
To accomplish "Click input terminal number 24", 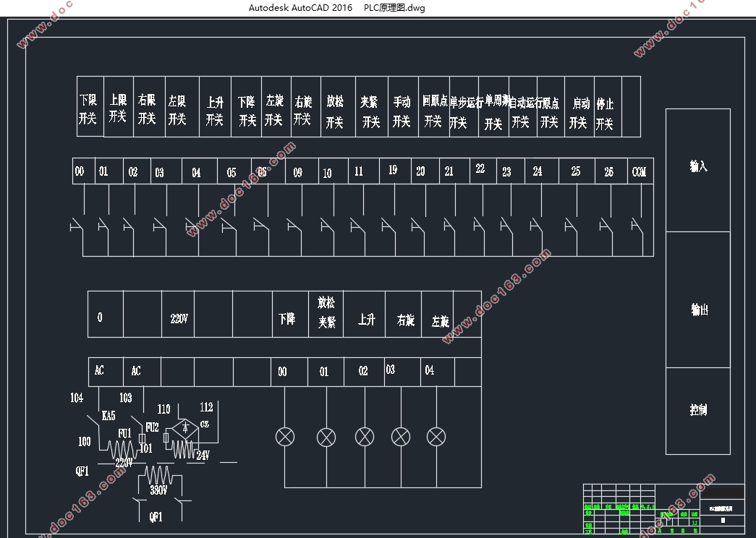I will tap(538, 171).
